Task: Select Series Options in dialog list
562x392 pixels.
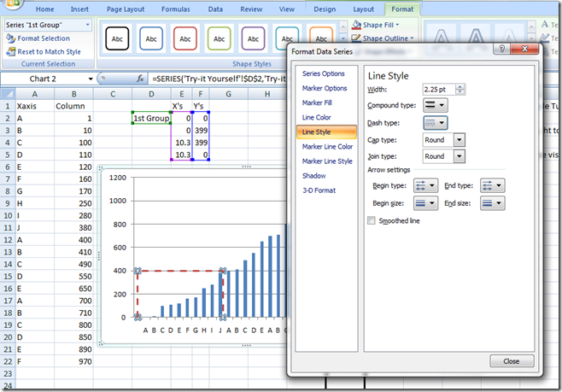Action: point(324,73)
